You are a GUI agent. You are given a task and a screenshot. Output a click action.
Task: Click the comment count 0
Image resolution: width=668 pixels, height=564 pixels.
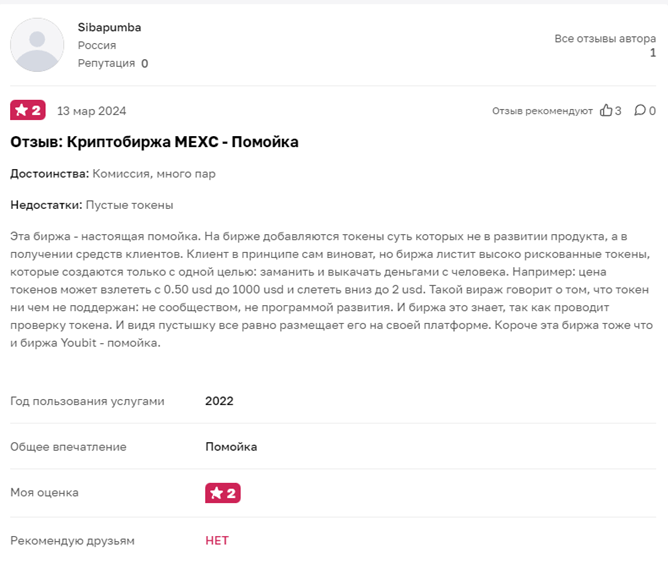[652, 111]
